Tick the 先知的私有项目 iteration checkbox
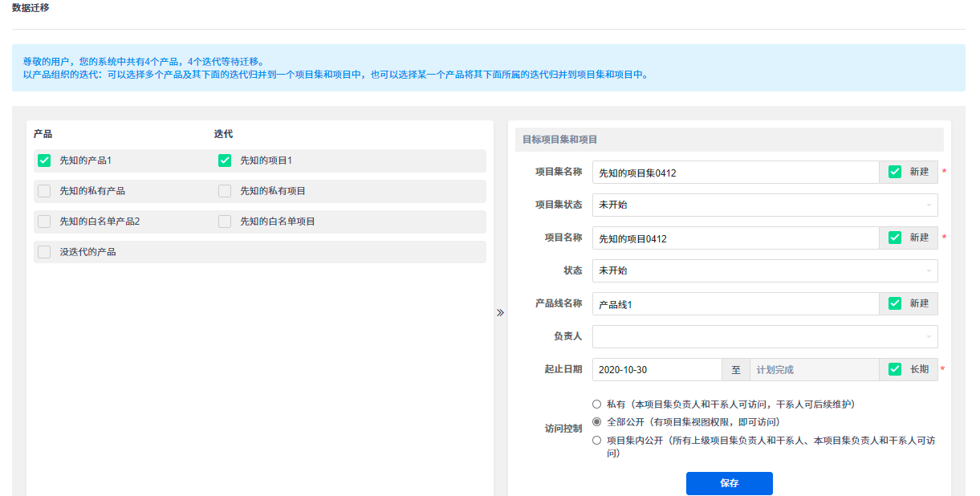Viewport: 980px width, 496px height. pyautogui.click(x=225, y=191)
